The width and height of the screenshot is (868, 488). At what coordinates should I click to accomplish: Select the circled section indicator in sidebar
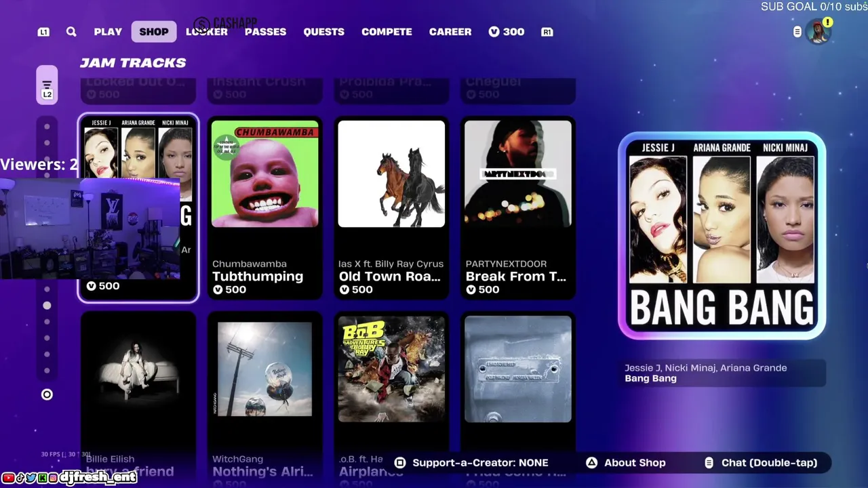click(x=47, y=394)
